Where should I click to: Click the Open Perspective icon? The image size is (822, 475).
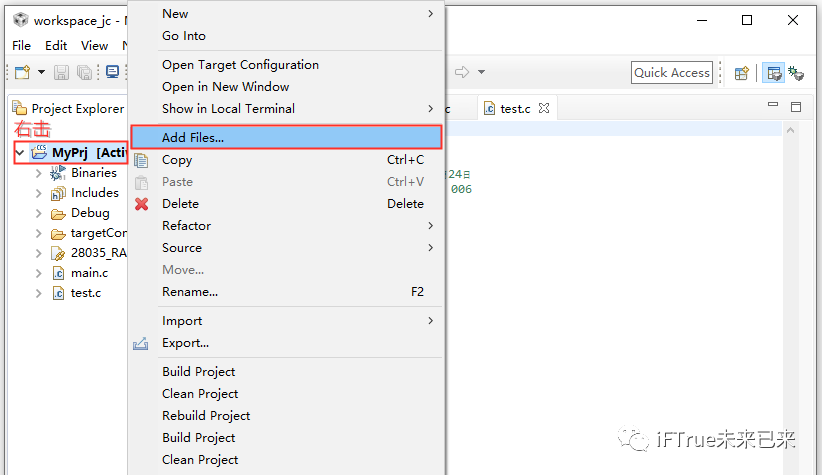click(x=742, y=72)
